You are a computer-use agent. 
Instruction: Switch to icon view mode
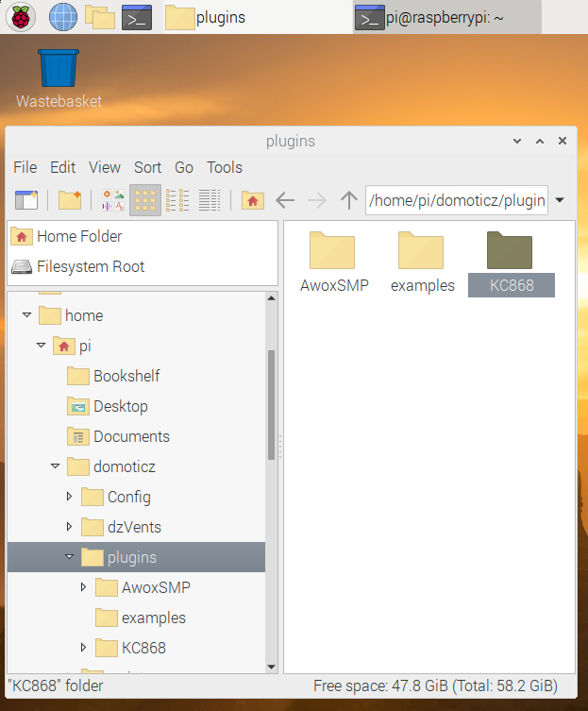144,199
